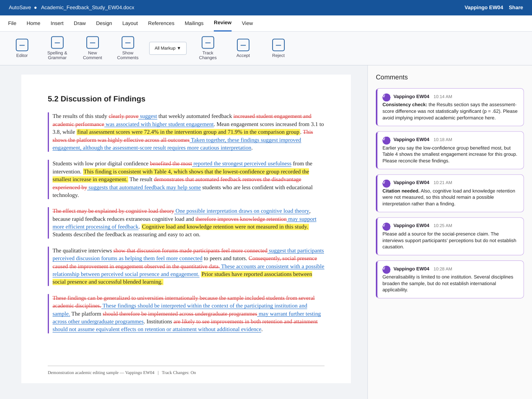Image resolution: width=532 pixels, height=399 pixels.
Task: Click highlighted 'Prior studies have reported associations between'
Action: (257, 274)
